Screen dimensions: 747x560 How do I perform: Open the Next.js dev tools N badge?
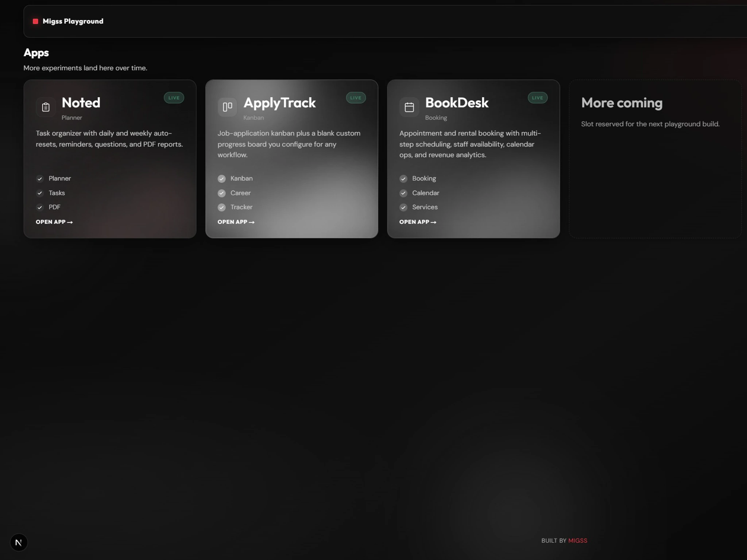[x=19, y=542]
